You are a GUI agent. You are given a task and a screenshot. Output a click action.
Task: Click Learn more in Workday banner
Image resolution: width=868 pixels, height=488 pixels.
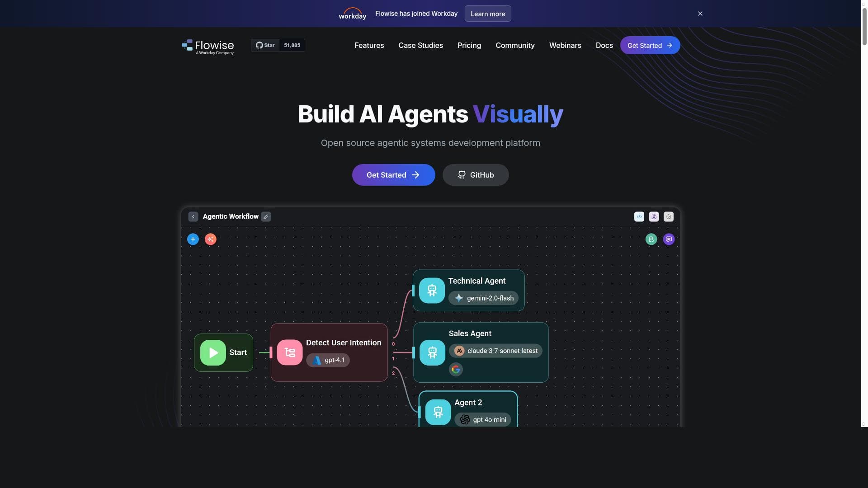[x=488, y=14]
